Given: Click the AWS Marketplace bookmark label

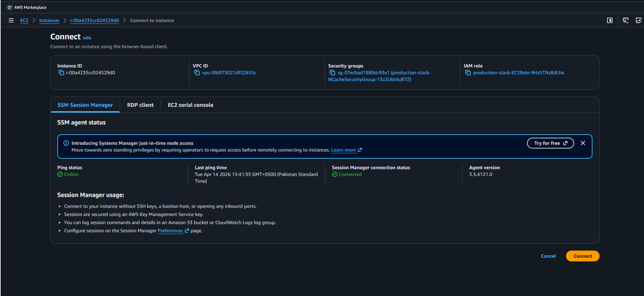Looking at the screenshot, I should click(x=30, y=7).
